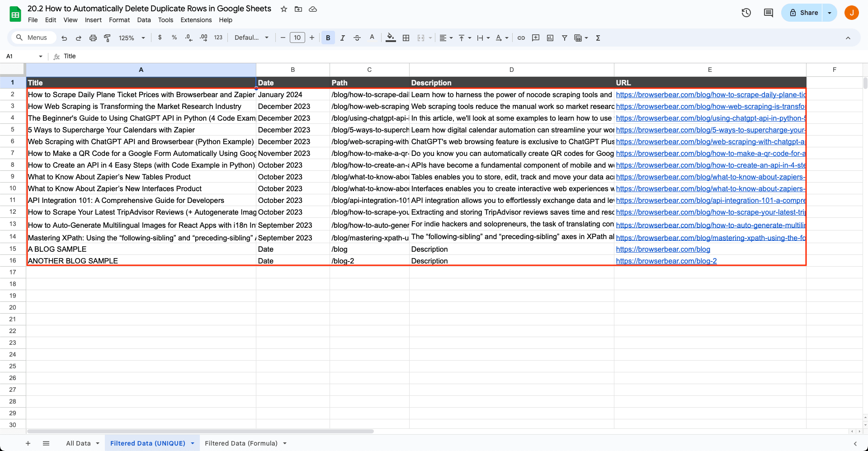868x451 pixels.
Task: Create a filter on the data
Action: pyautogui.click(x=565, y=38)
